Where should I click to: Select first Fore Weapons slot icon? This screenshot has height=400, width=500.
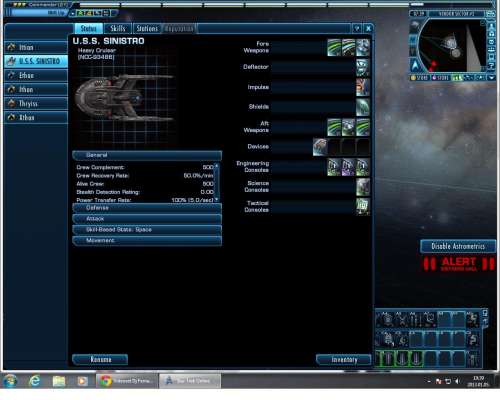pos(334,47)
